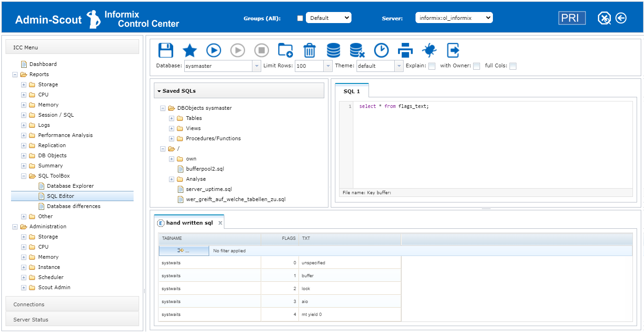This screenshot has height=333, width=644.
Task: Sort by FLAGS column header
Action: [280, 239]
